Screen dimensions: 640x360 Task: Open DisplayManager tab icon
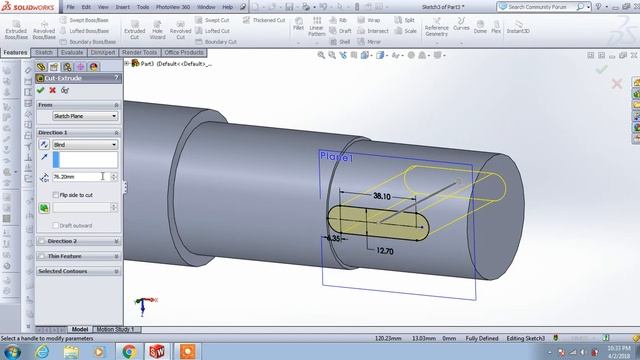(93, 67)
